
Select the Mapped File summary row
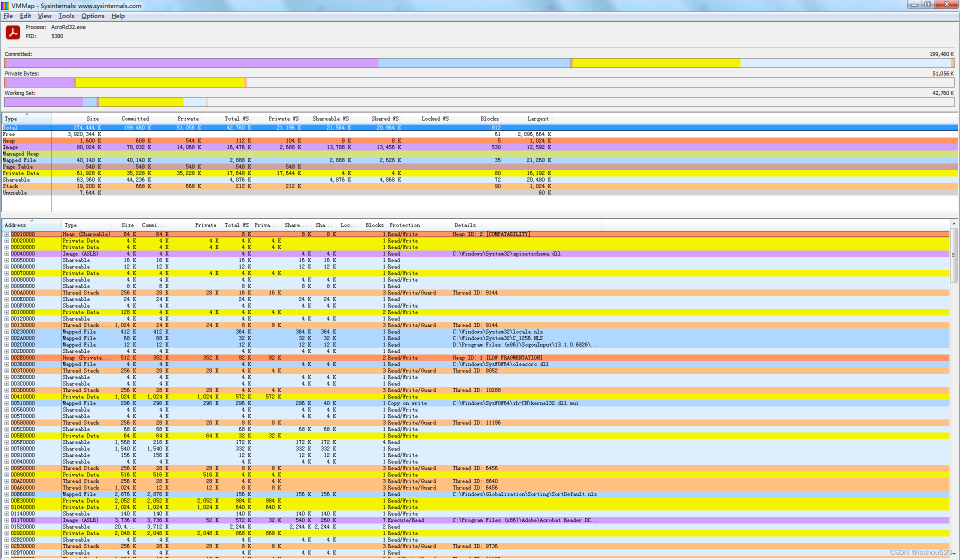[x=479, y=160]
